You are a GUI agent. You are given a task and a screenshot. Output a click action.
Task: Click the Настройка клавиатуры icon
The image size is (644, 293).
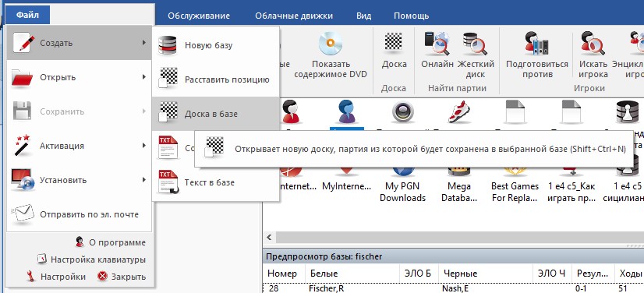pyautogui.click(x=41, y=259)
